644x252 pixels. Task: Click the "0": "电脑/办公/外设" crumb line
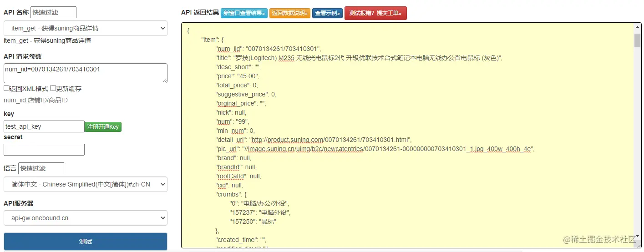click(x=259, y=203)
